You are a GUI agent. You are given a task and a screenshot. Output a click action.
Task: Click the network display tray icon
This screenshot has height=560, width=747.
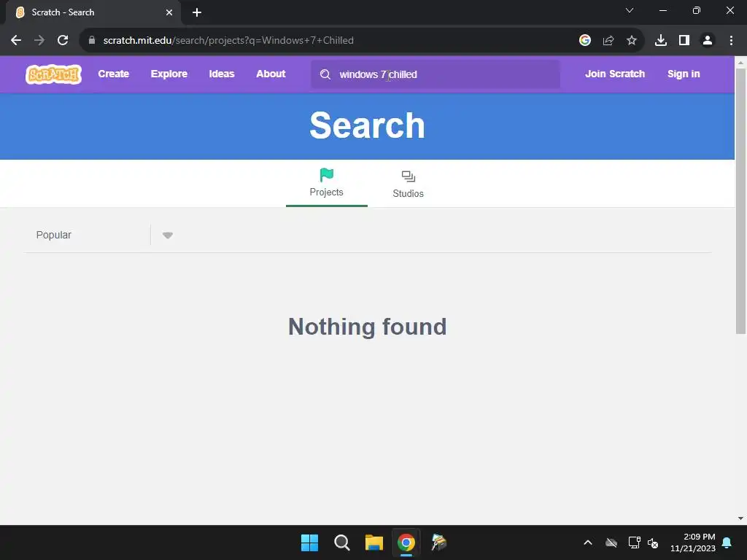click(x=634, y=542)
